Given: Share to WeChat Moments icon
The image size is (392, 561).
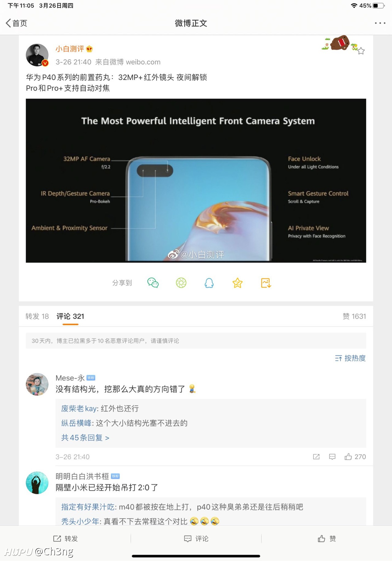Looking at the screenshot, I should point(181,283).
